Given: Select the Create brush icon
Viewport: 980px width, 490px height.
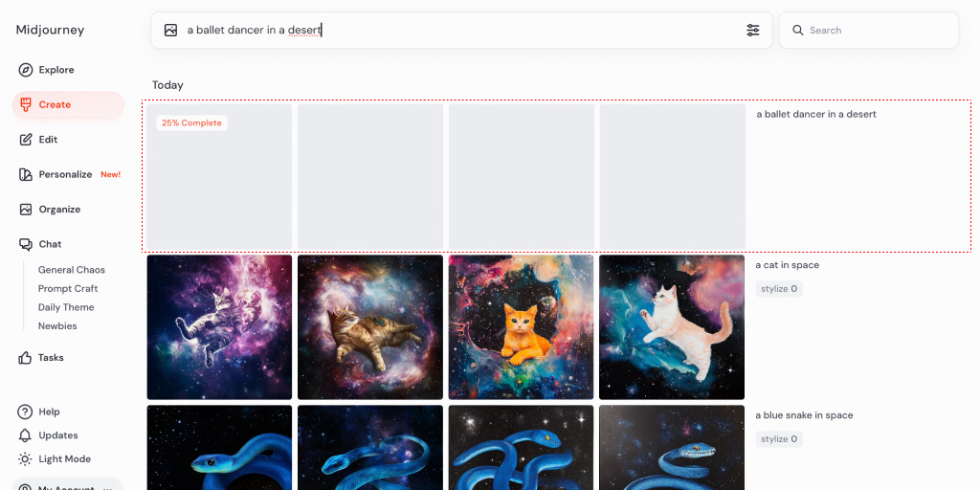Looking at the screenshot, I should [26, 105].
